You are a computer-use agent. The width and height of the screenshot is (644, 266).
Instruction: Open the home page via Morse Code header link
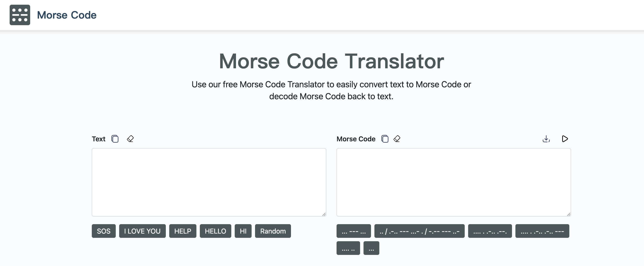click(66, 15)
